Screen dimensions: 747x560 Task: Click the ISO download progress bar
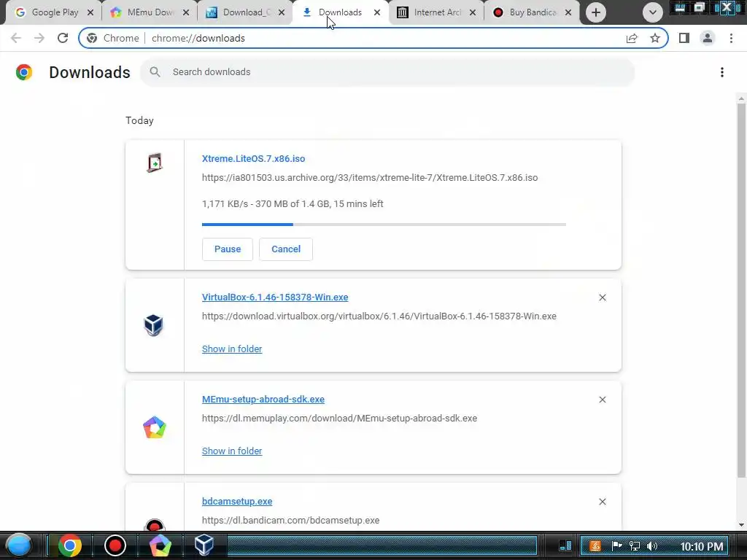pyautogui.click(x=384, y=224)
